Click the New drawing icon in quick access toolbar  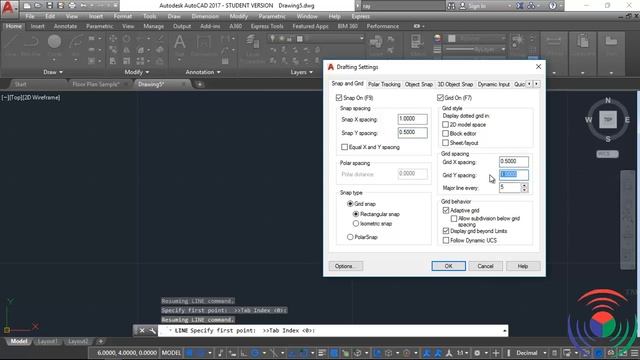pos(27,6)
